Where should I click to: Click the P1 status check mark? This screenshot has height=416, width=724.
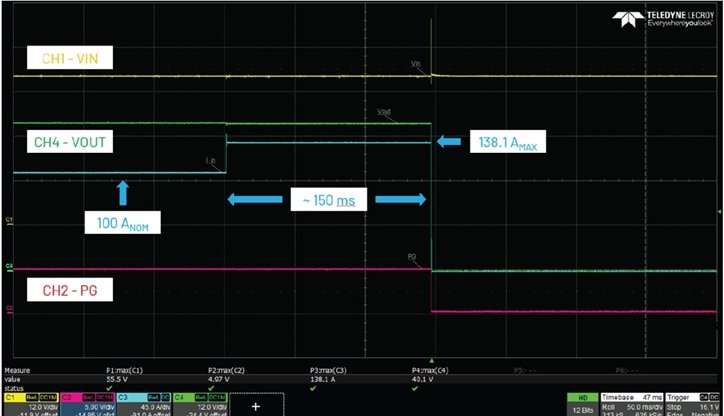pyautogui.click(x=109, y=388)
